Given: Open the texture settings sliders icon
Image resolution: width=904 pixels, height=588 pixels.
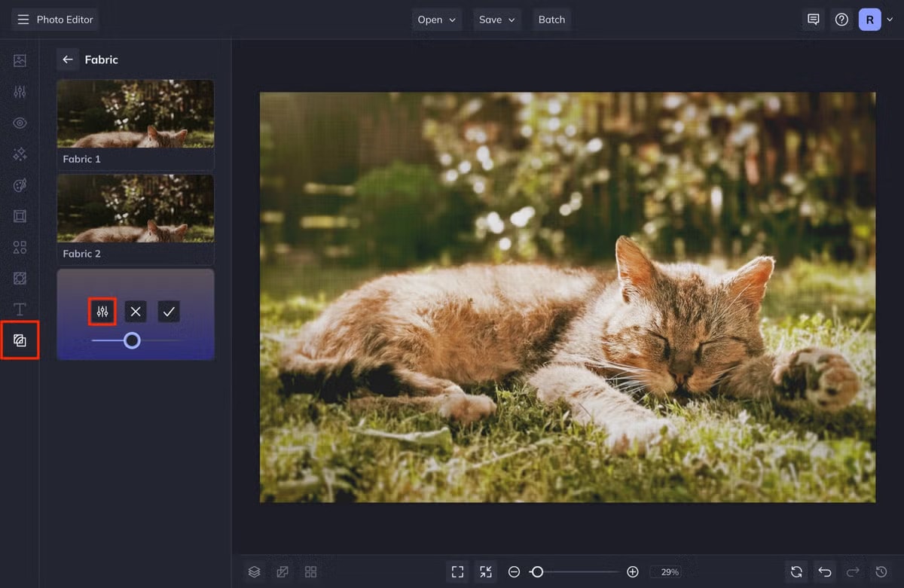Looking at the screenshot, I should coord(102,311).
